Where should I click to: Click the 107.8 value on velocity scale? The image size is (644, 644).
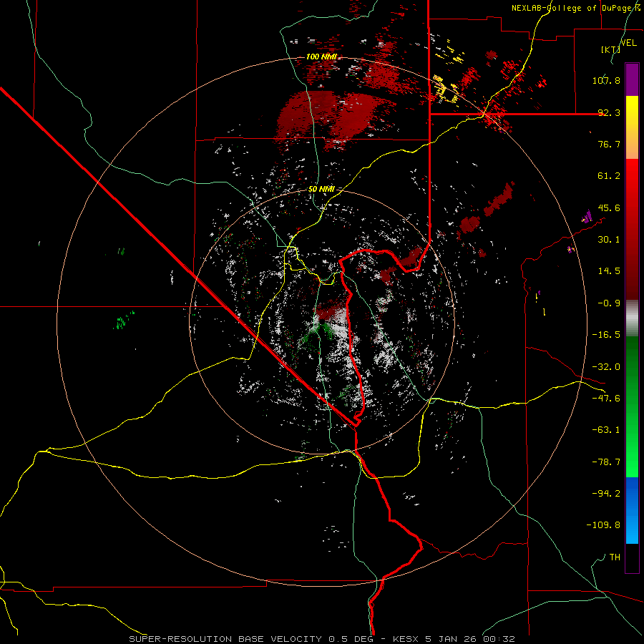tap(606, 80)
